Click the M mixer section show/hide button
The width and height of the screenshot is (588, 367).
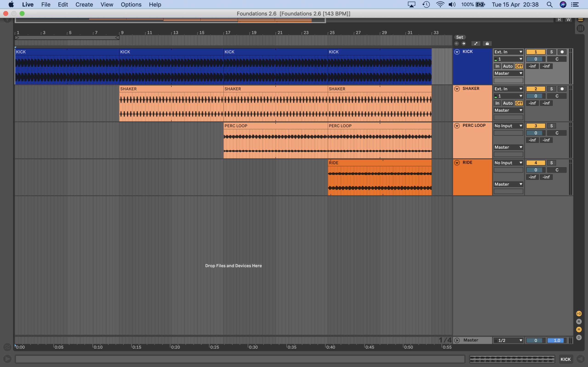(x=579, y=330)
